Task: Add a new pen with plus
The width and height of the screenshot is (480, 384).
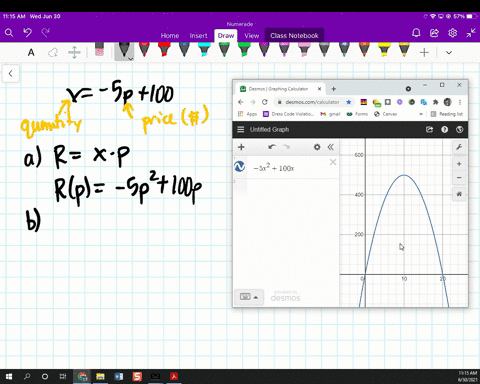Action: (x=424, y=52)
